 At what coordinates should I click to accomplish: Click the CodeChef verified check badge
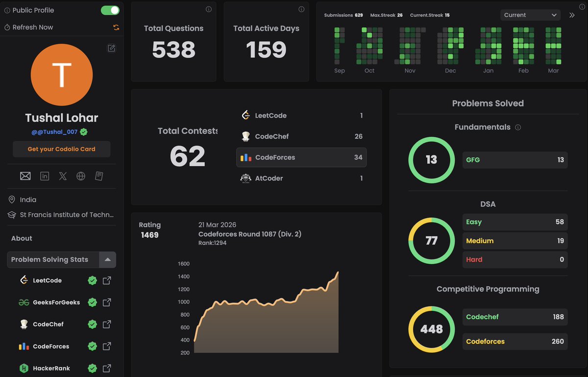click(x=92, y=324)
